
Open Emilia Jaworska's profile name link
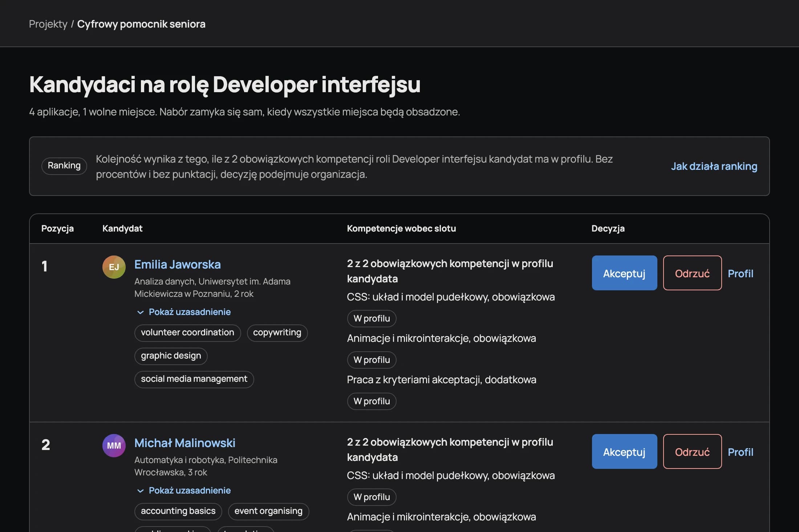point(178,264)
